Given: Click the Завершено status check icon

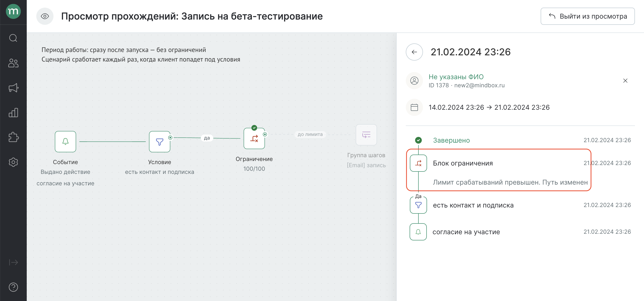Looking at the screenshot, I should (418, 140).
